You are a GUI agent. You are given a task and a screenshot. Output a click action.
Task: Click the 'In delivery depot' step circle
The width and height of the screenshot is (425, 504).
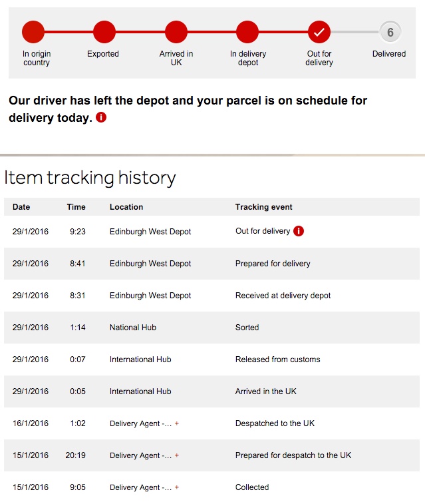click(247, 32)
